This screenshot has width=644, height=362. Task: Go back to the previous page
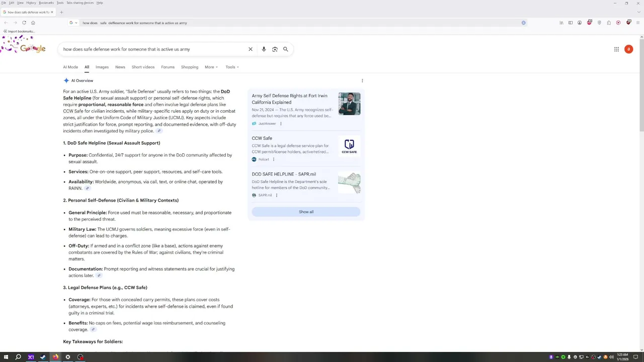[6, 23]
